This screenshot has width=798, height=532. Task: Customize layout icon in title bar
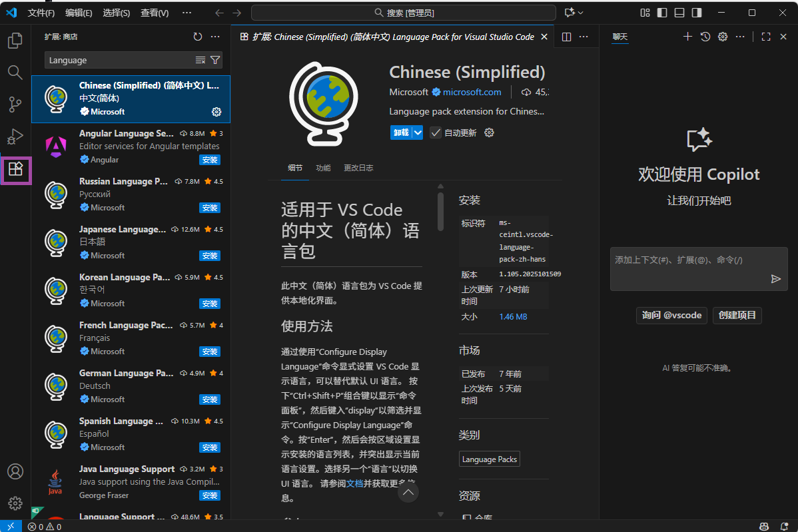point(645,13)
